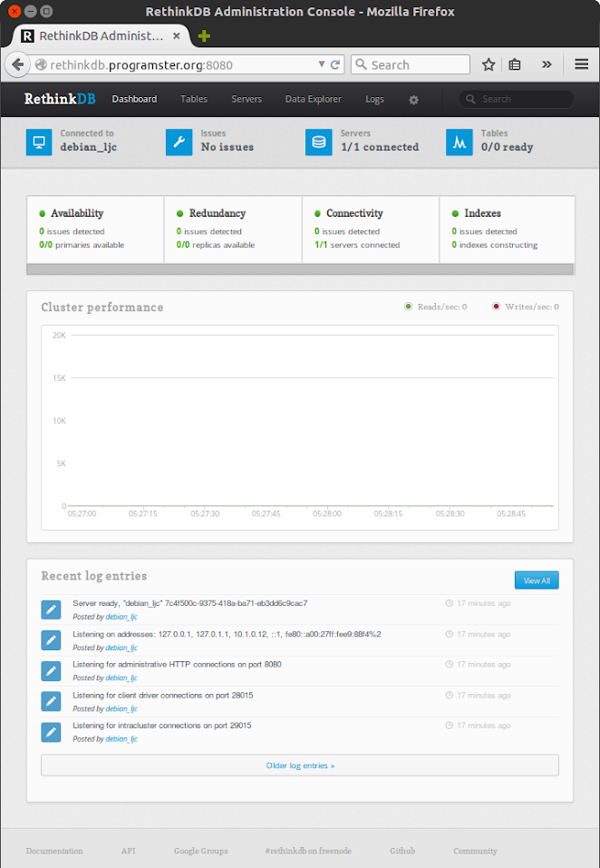
Task: Click pencil icon beside HTTP connections entry
Action: point(51,671)
